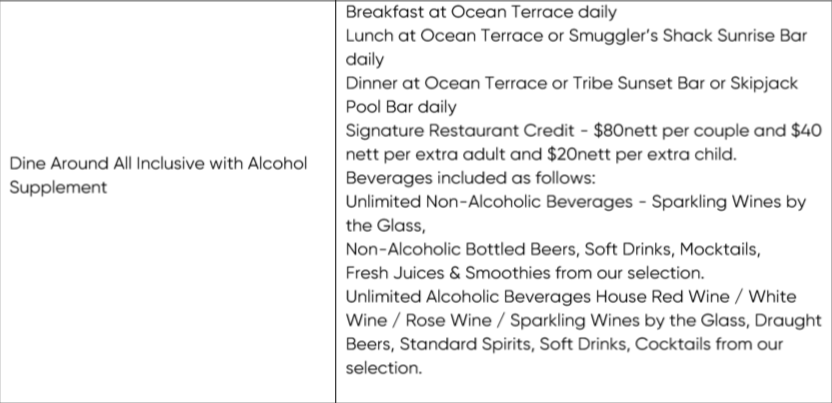The height and width of the screenshot is (403, 832).
Task: Click the word 'Supplement' in left cell
Action: (x=58, y=188)
